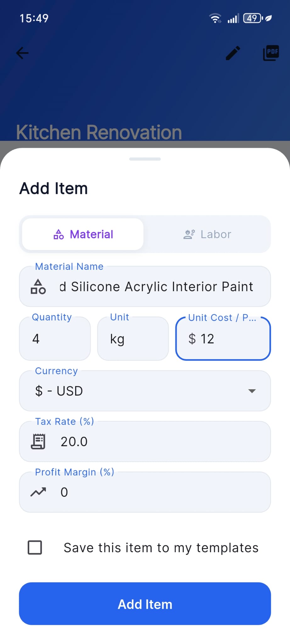Tap the back arrow icon
This screenshot has height=644, width=290.
tap(22, 53)
